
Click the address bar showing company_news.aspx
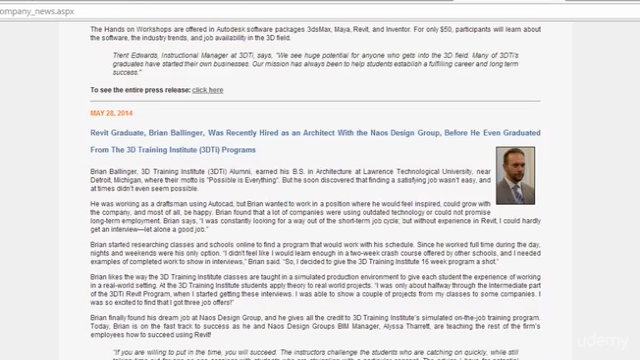click(x=320, y=11)
